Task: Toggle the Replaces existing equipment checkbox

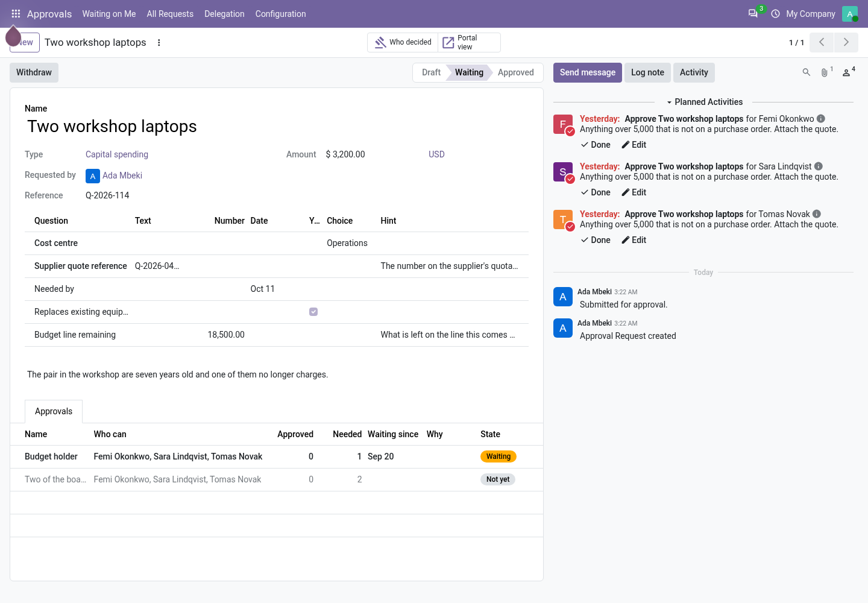Action: 313,312
